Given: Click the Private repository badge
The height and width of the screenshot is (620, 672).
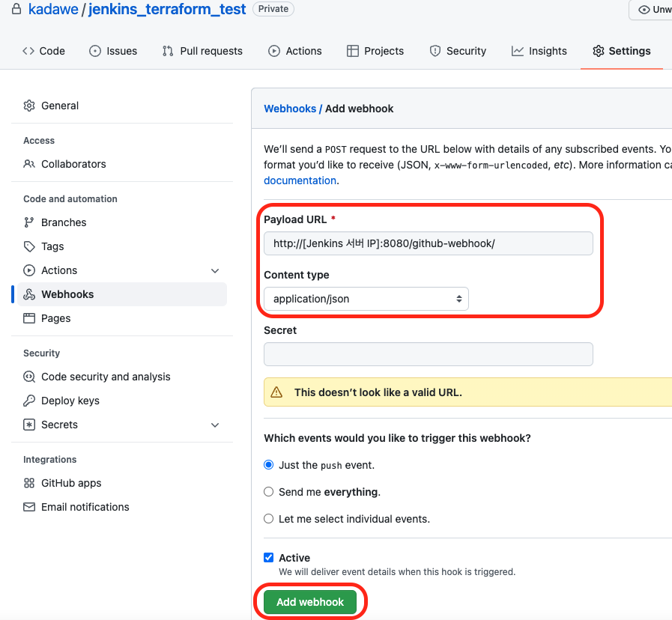Looking at the screenshot, I should [x=273, y=8].
